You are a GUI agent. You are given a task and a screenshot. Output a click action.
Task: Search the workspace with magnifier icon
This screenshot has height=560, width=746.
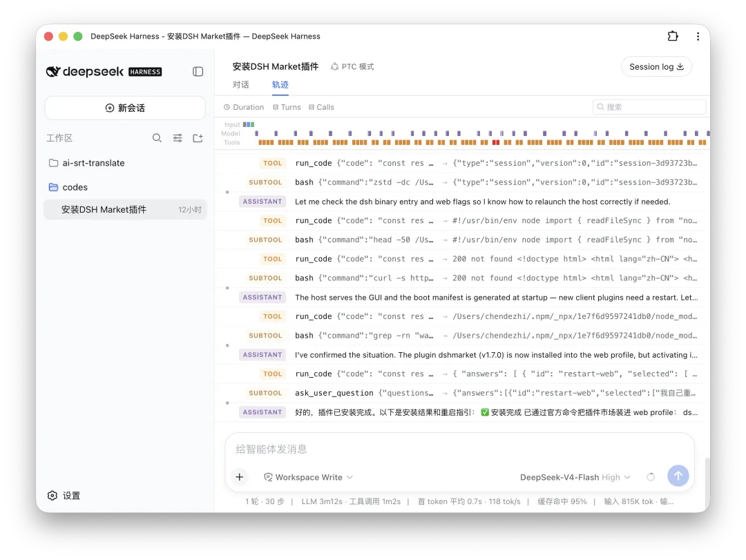(157, 138)
